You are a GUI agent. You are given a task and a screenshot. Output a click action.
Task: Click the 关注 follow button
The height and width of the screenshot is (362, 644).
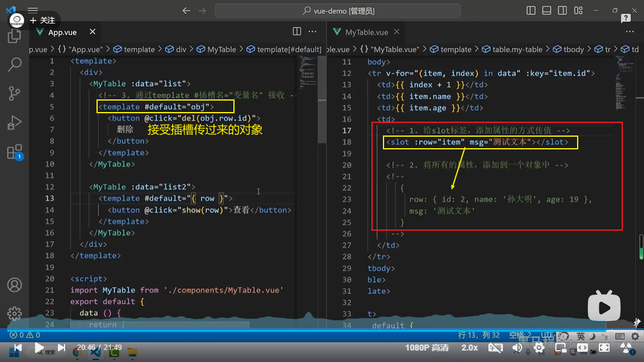point(43,20)
